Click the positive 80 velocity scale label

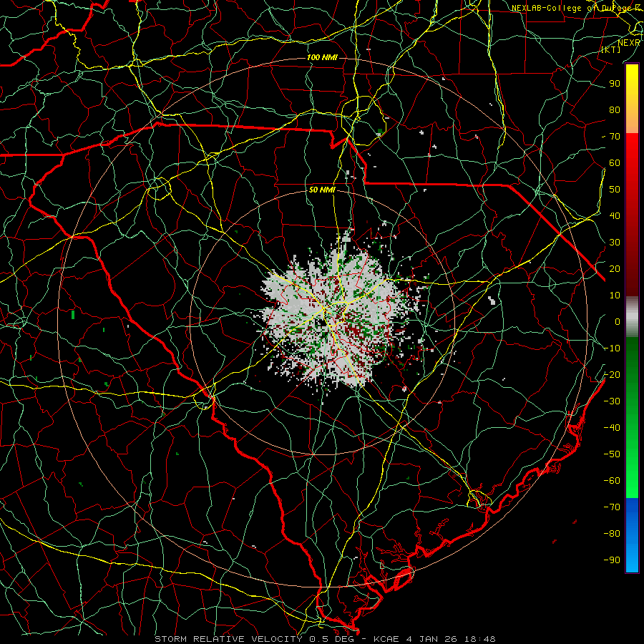(615, 109)
